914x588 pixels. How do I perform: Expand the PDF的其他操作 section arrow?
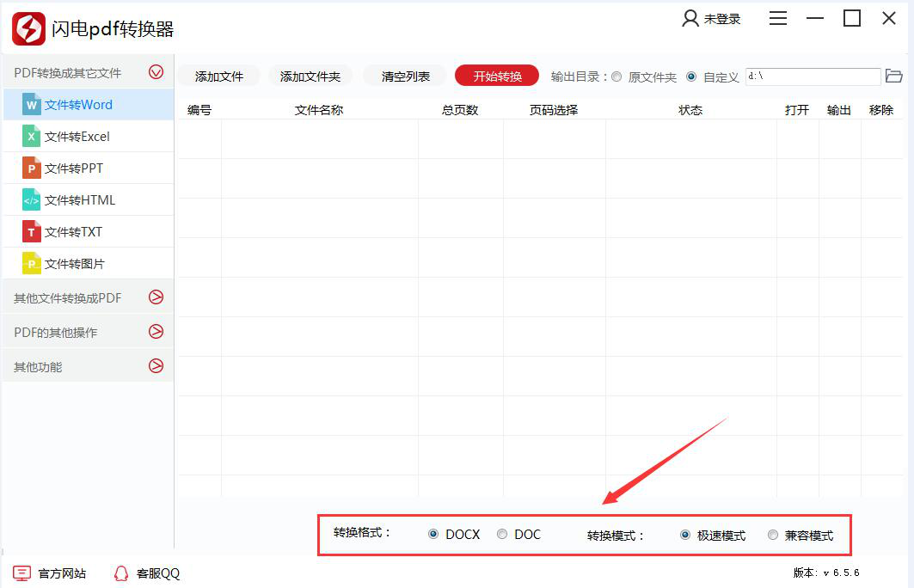click(156, 332)
